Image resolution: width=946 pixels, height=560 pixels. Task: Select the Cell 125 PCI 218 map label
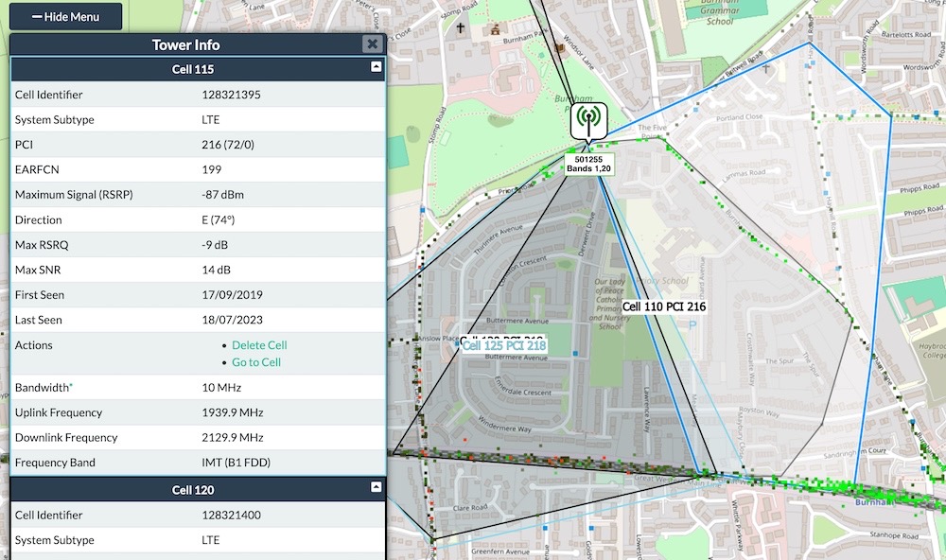[504, 345]
